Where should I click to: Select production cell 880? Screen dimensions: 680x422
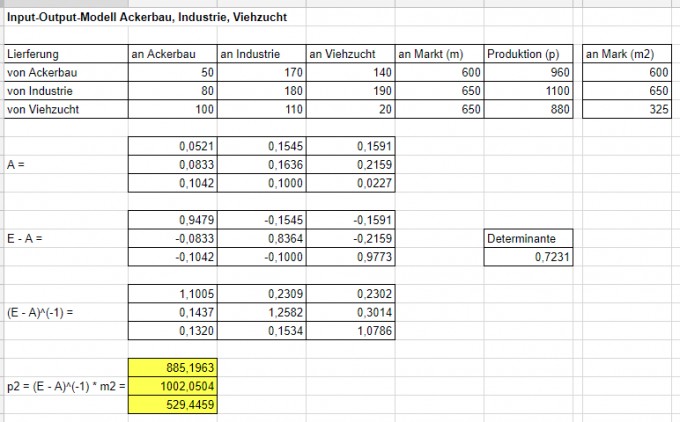tap(528, 109)
